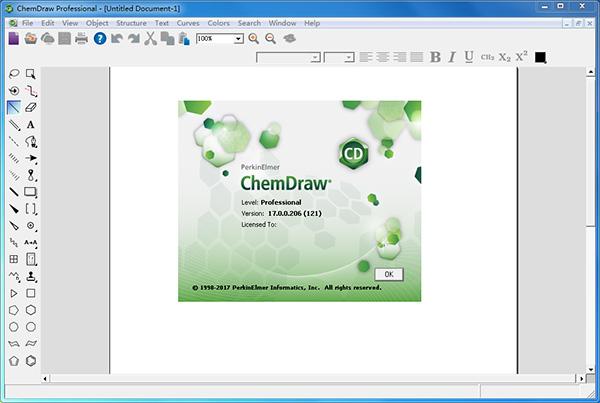Select the Cyclopropane ring tool
The width and height of the screenshot is (600, 403).
(x=14, y=293)
